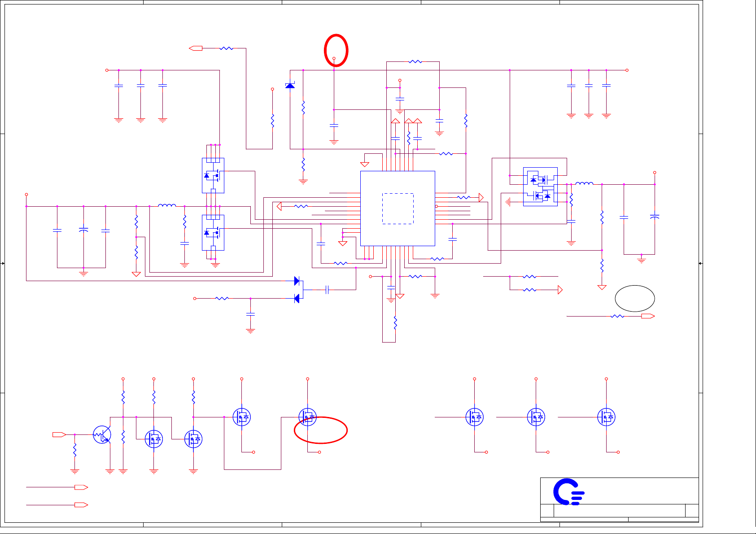Click the blue company logo in title block
The width and height of the screenshot is (756, 534).
[x=568, y=492]
